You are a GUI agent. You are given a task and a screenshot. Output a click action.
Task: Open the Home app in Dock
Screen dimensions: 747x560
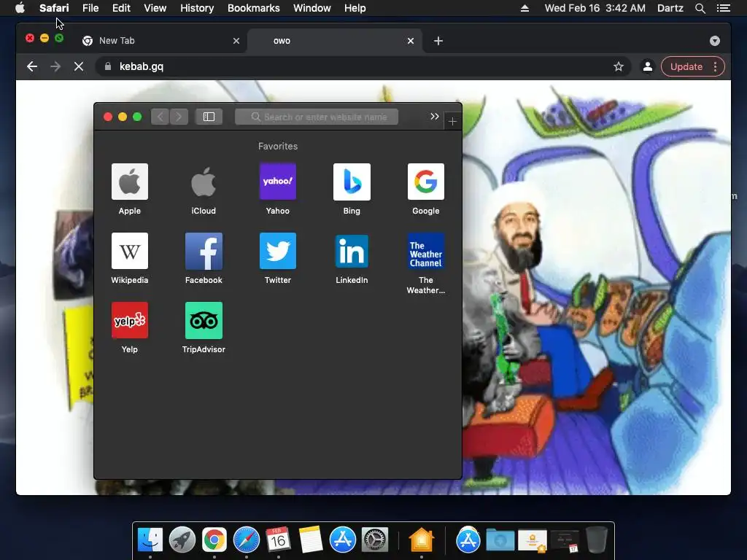tap(422, 540)
